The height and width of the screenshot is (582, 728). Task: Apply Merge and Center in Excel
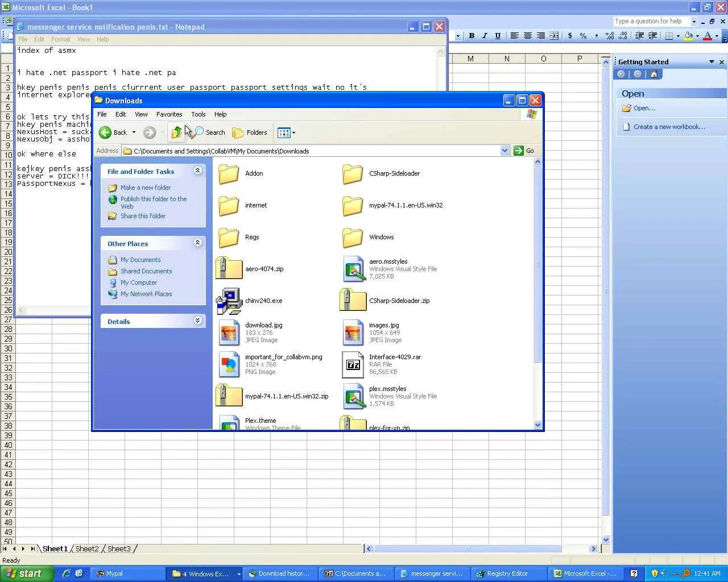(553, 35)
